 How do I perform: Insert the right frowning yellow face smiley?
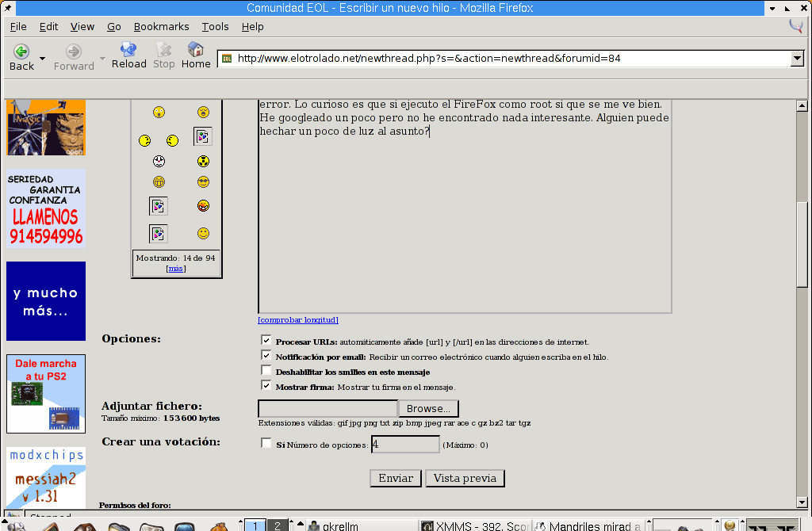tap(172, 140)
